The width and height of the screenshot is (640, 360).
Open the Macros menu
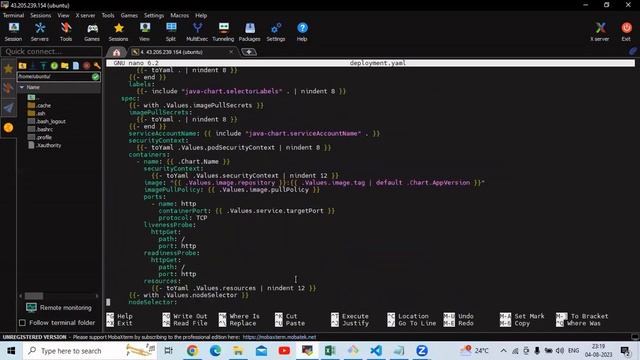[x=180, y=15]
